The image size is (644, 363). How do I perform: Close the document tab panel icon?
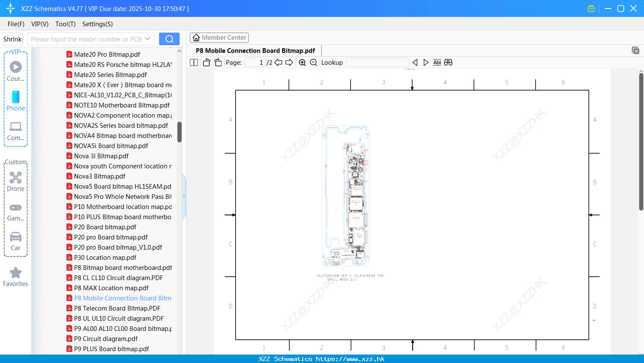pos(636,50)
